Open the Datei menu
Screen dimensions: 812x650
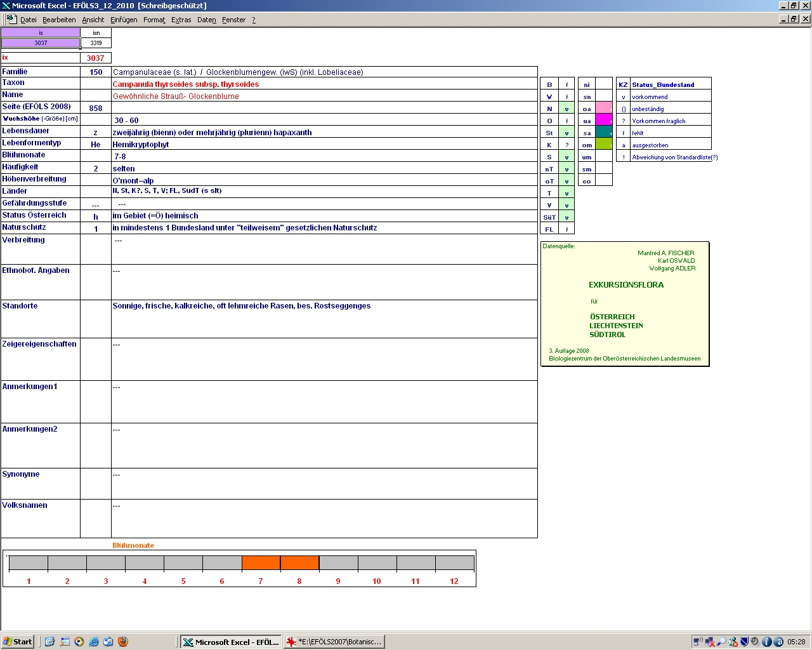pos(29,20)
